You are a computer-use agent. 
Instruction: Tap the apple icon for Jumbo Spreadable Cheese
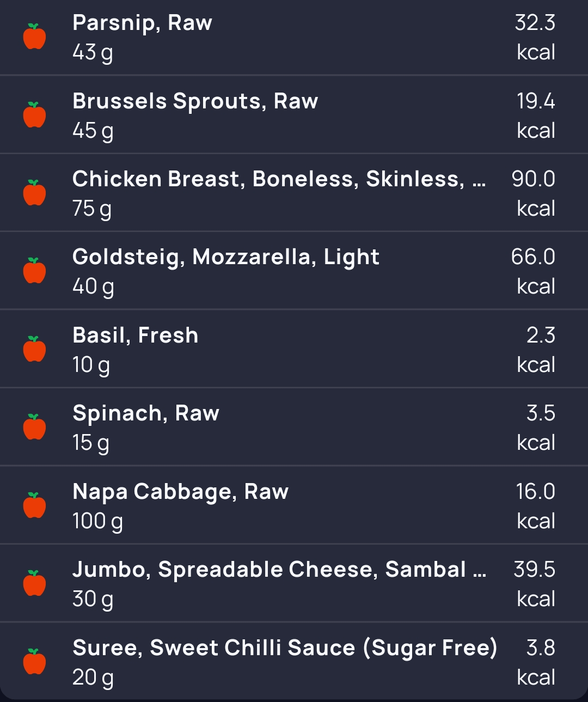34,583
